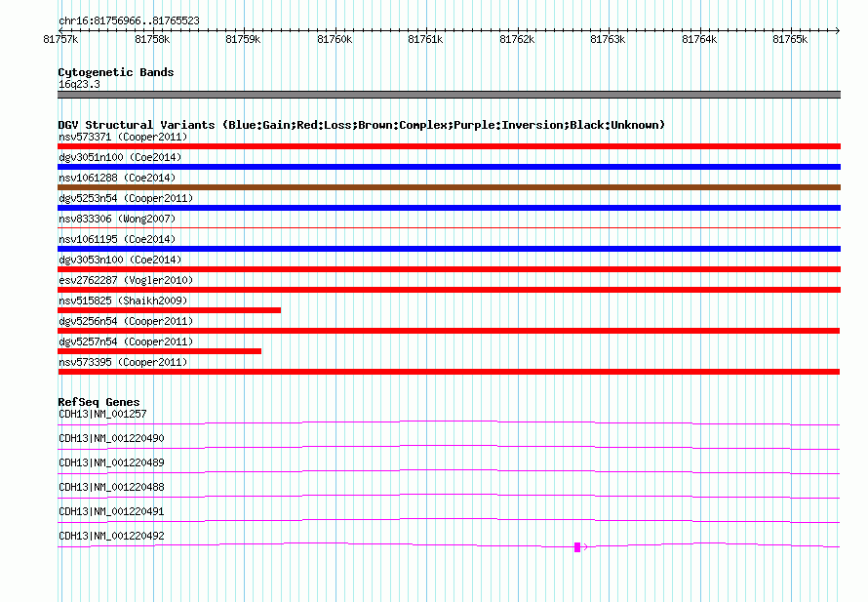Open variant nsv1061195 (Coe2014) label
The image size is (868, 602).
coord(117,239)
